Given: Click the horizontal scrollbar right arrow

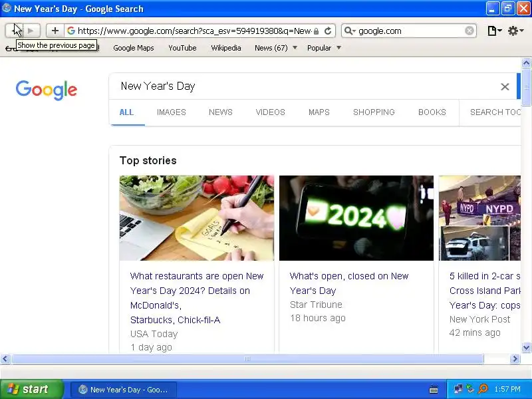Looking at the screenshot, I should coord(515,358).
